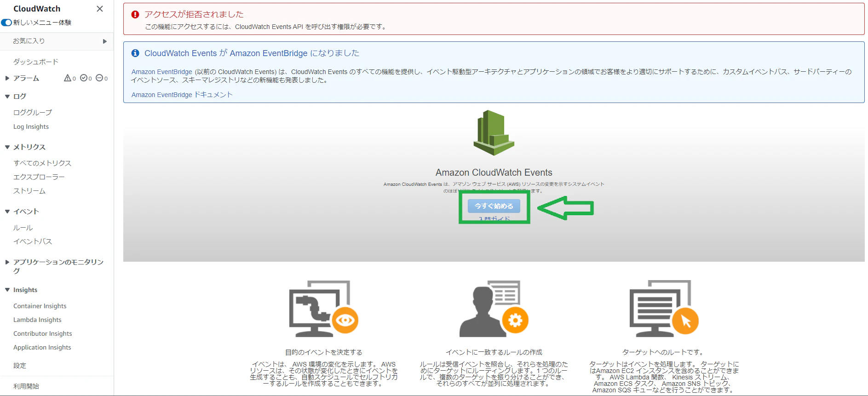This screenshot has width=868, height=396.
Task: Open ダッシュボード in the sidebar
Action: click(x=36, y=62)
